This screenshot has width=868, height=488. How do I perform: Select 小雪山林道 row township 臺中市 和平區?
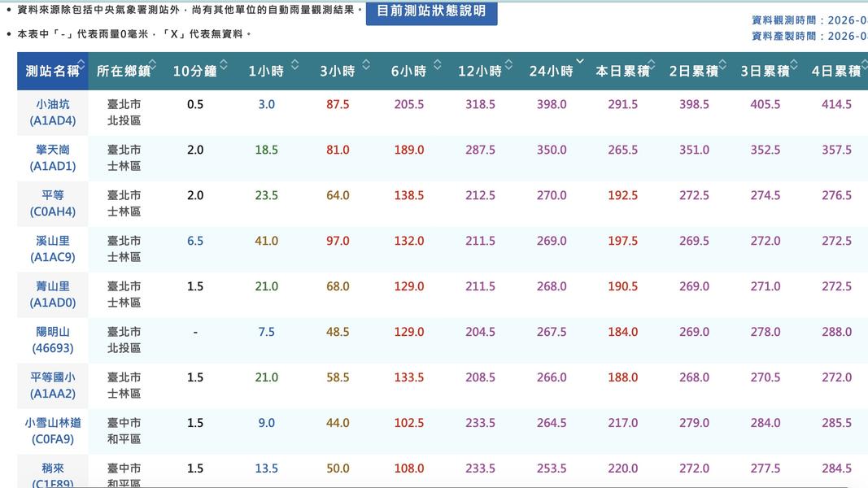click(x=124, y=431)
